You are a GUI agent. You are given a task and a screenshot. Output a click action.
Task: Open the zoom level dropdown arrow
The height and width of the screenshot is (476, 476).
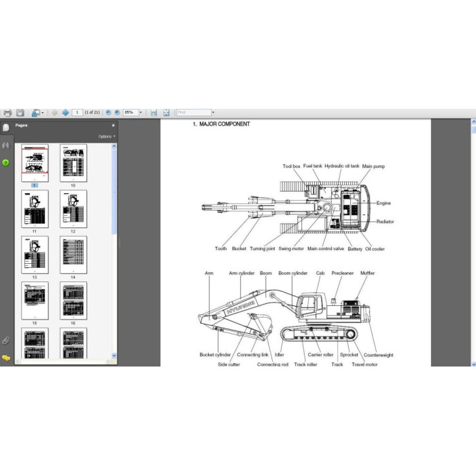tap(141, 112)
